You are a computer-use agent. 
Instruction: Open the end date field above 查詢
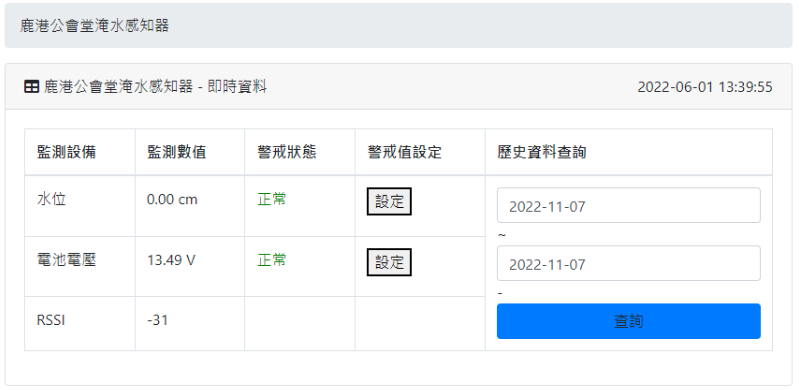point(628,263)
